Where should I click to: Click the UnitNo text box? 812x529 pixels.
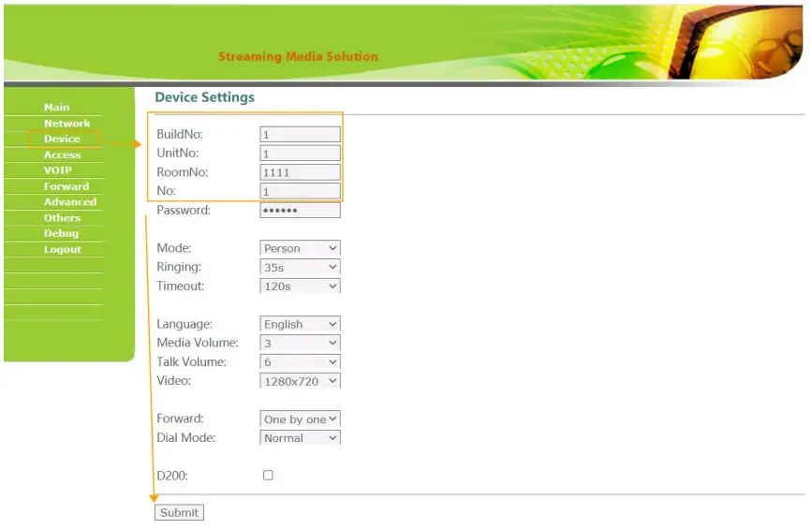300,154
